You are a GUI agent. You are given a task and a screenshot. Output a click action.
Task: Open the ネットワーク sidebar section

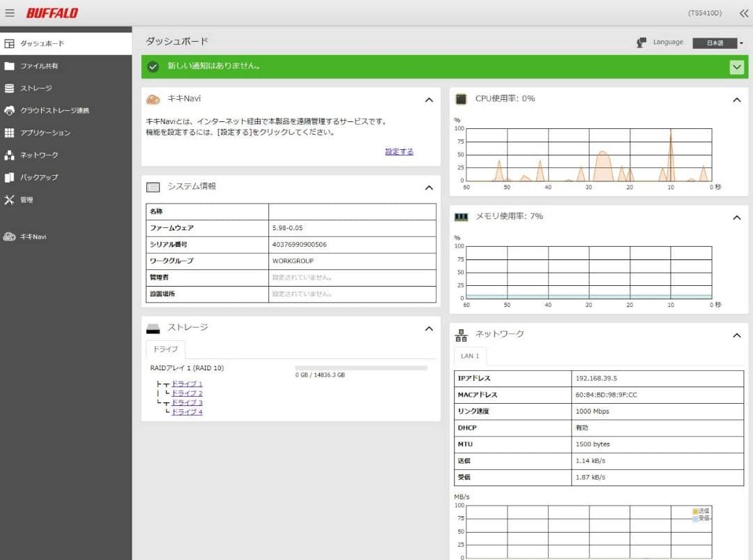tap(42, 155)
